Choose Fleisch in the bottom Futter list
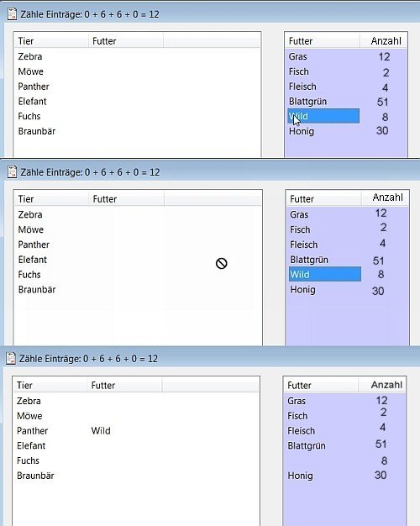Image resolution: width=420 pixels, height=526 pixels. 301,431
